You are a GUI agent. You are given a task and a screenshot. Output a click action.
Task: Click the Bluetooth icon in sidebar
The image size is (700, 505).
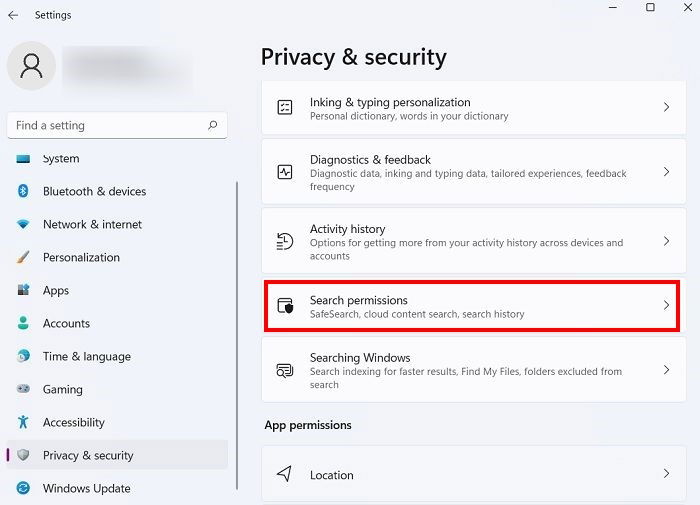(23, 191)
